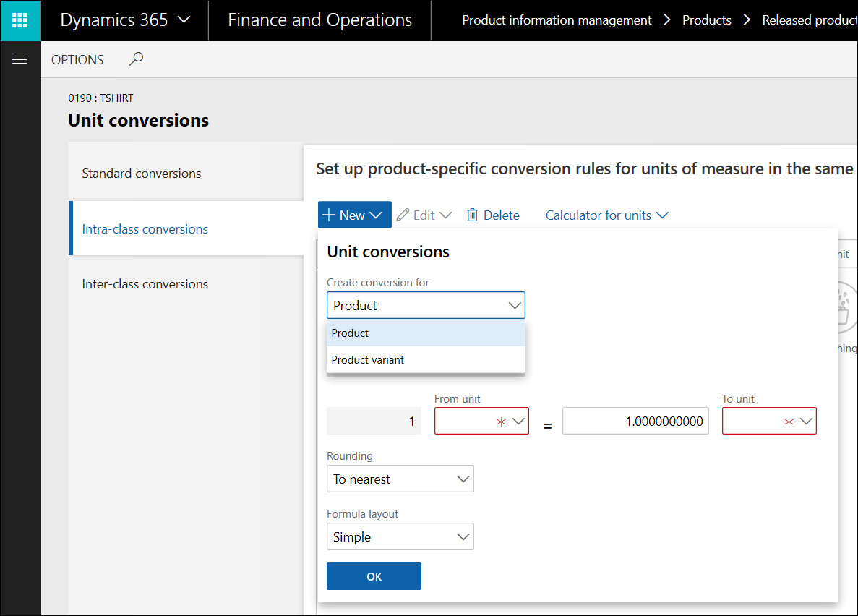Click the To unit label
This screenshot has height=616, width=858.
(738, 398)
